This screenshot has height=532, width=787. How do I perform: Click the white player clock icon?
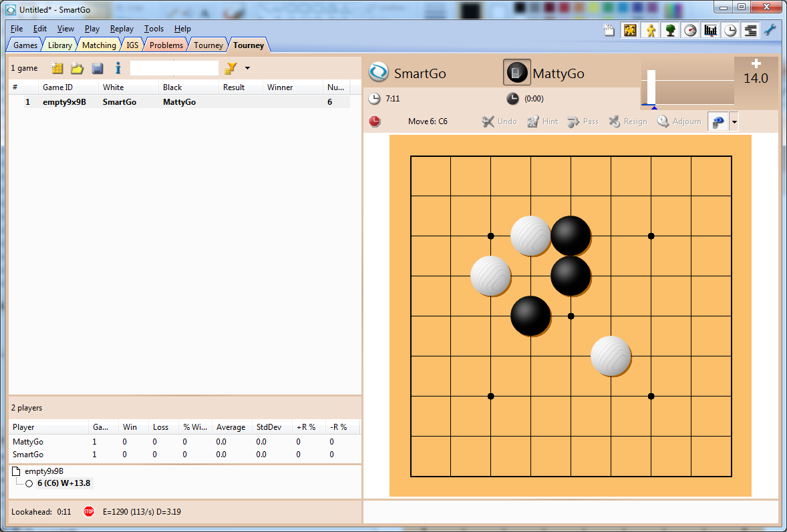(374, 99)
